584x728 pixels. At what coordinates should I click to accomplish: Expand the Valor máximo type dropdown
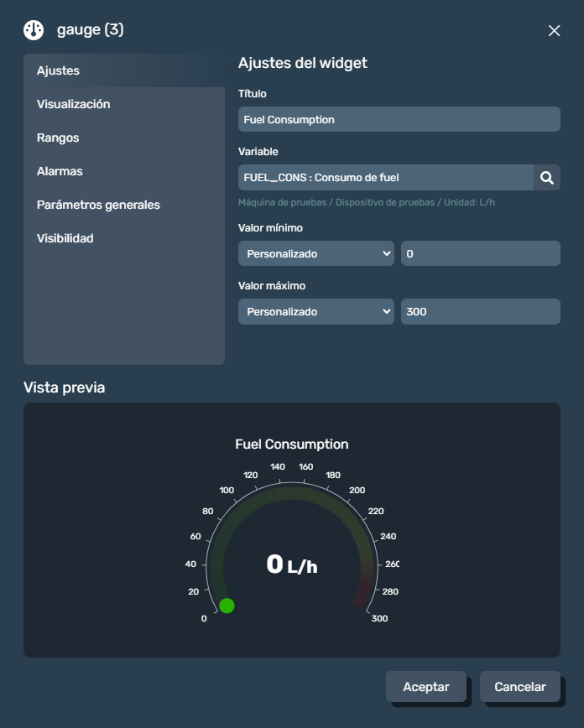(x=316, y=311)
